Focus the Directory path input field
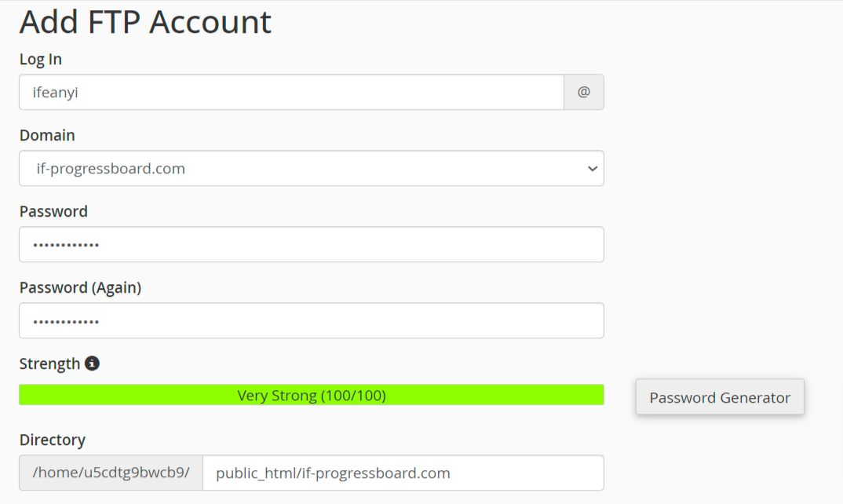 (403, 473)
